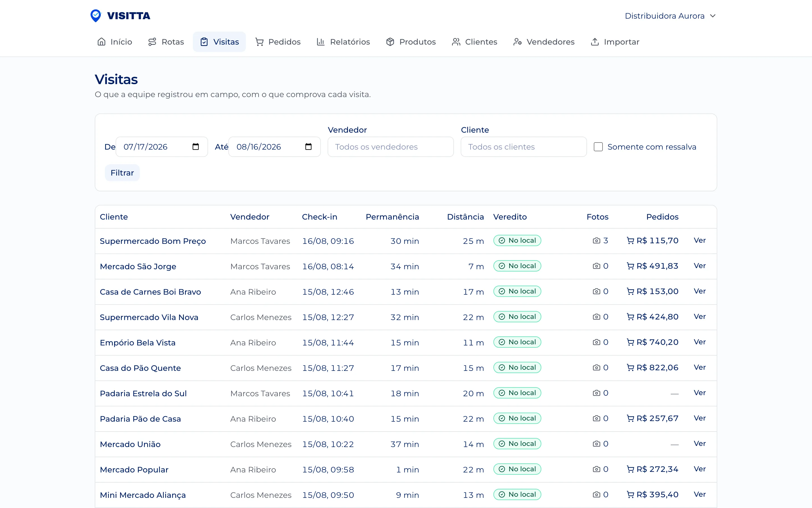
Task: Click the Importar upload icon
Action: [x=595, y=42]
